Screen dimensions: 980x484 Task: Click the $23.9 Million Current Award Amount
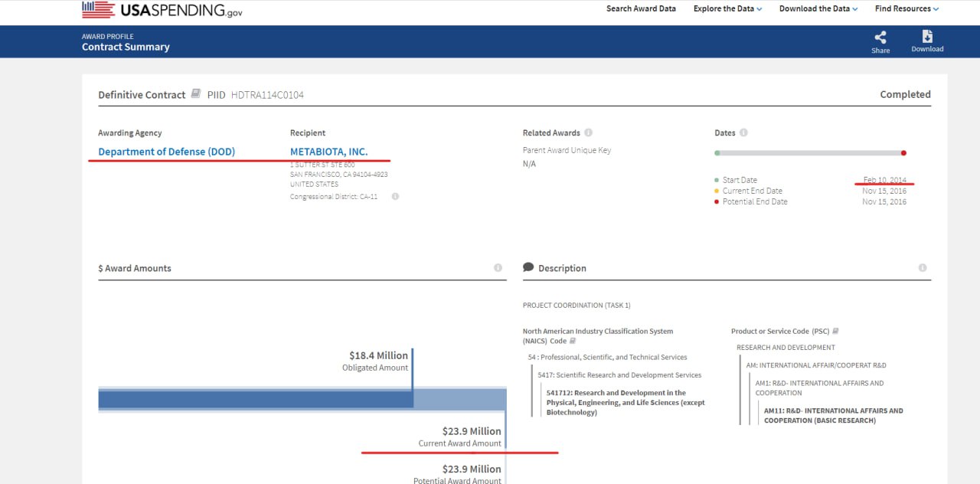pos(460,437)
